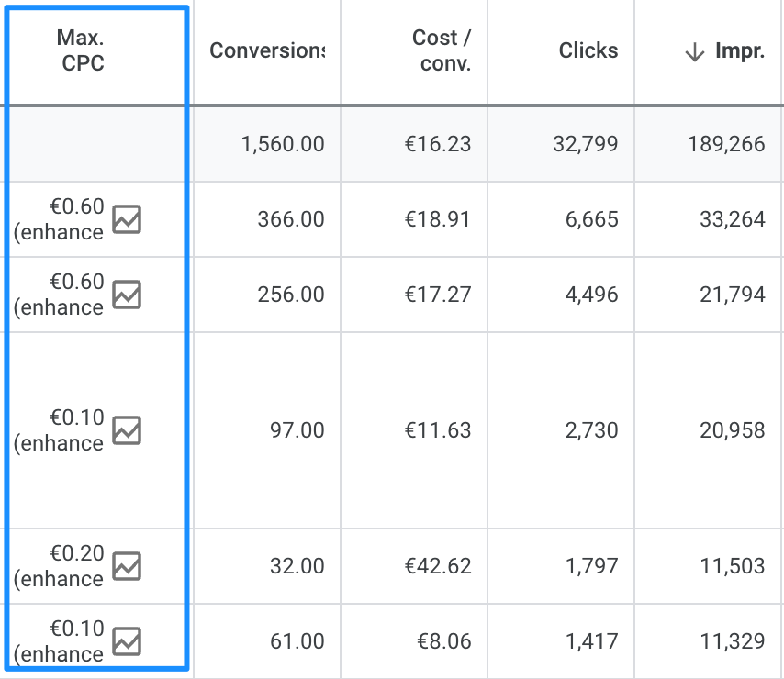The image size is (784, 679).
Task: Sort by the Clicks column header
Action: coord(588,50)
